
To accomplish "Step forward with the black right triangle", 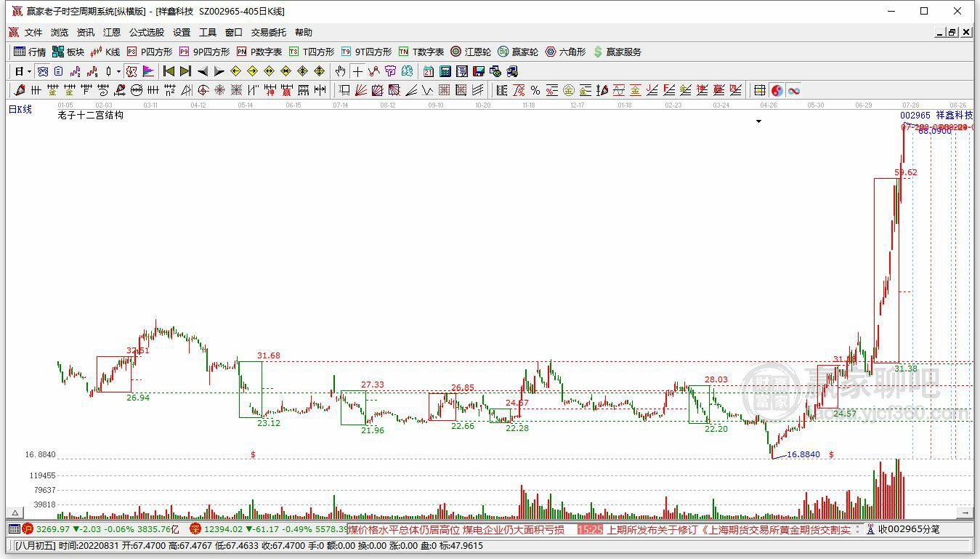I will point(219,71).
